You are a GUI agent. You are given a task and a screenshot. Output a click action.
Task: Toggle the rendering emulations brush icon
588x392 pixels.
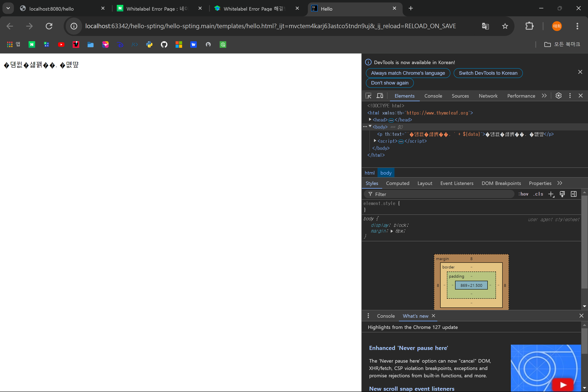tap(562, 194)
